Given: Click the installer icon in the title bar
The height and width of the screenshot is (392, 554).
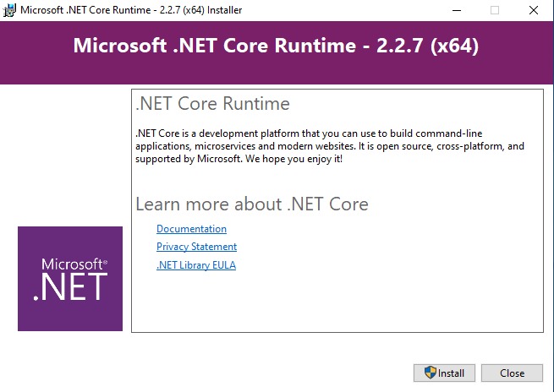Looking at the screenshot, I should [x=9, y=10].
